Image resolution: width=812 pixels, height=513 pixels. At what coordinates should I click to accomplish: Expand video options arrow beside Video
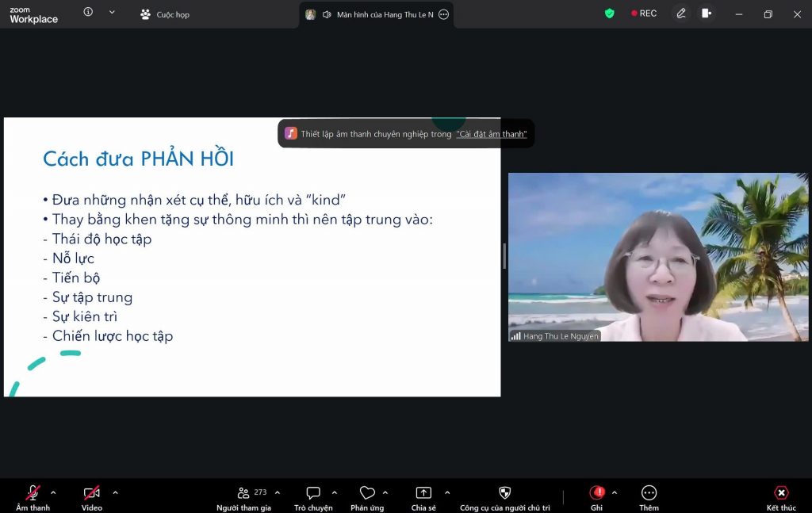tap(115, 492)
